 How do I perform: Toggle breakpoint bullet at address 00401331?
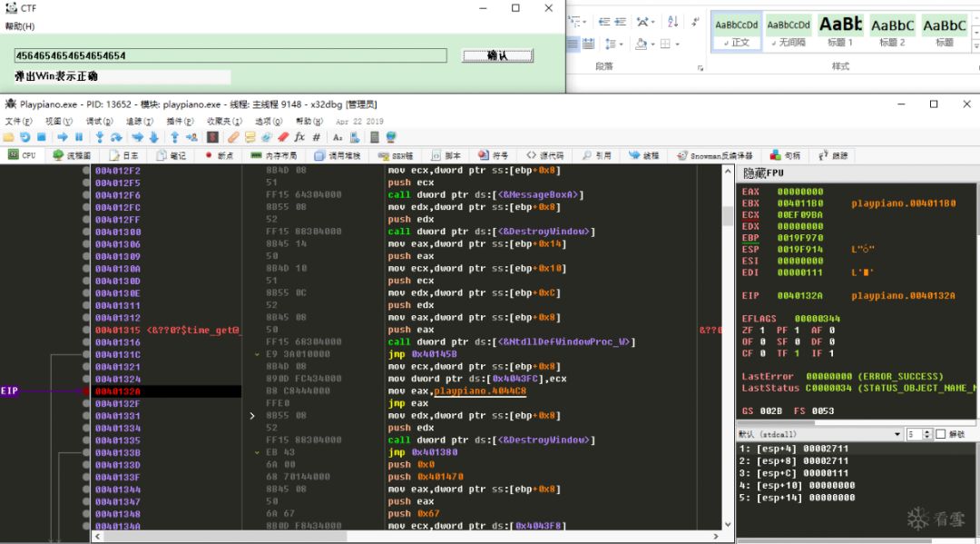[86, 416]
